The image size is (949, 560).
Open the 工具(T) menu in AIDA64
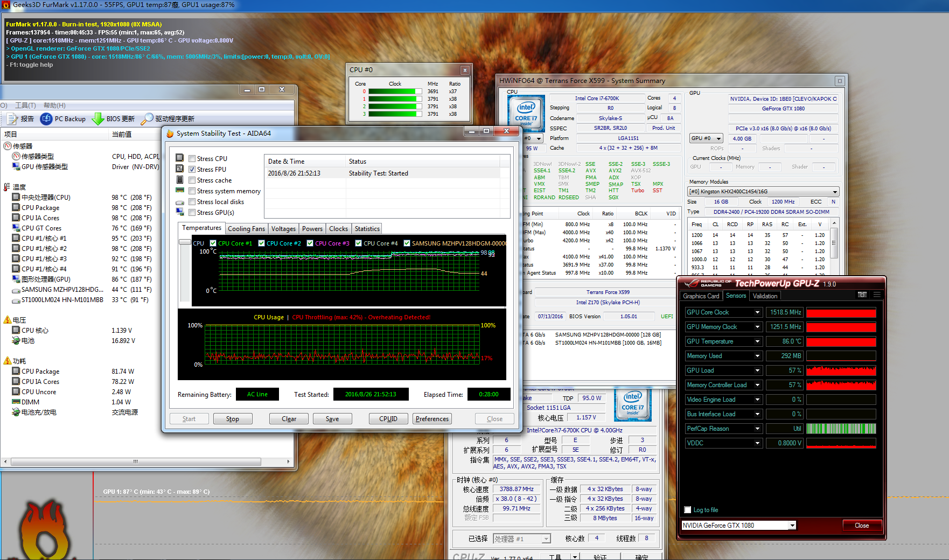(x=25, y=106)
